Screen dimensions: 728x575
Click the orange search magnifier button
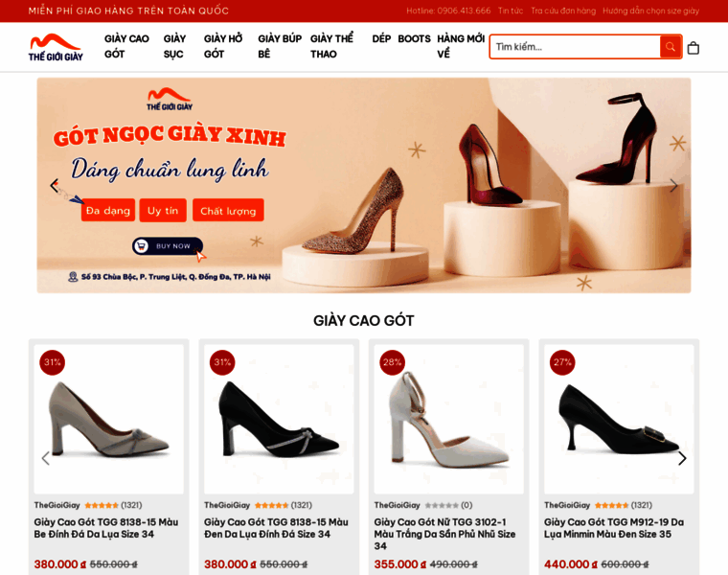[670, 46]
